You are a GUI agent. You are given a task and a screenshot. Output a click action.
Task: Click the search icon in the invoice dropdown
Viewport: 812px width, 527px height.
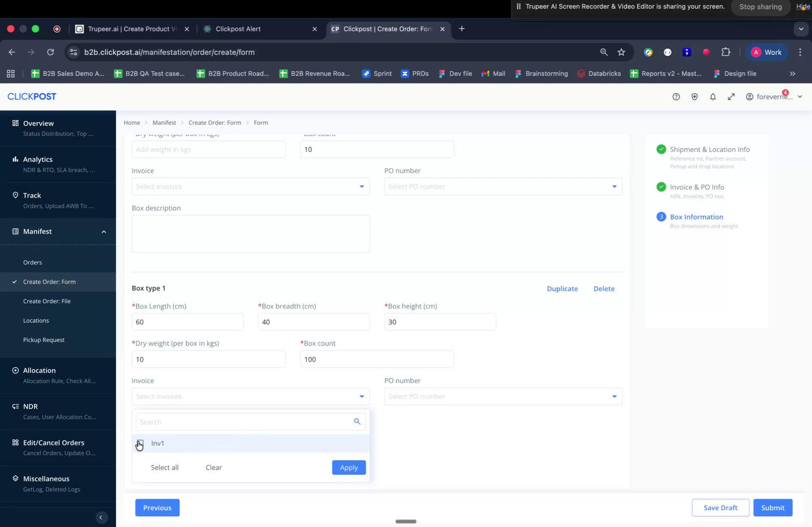point(357,421)
